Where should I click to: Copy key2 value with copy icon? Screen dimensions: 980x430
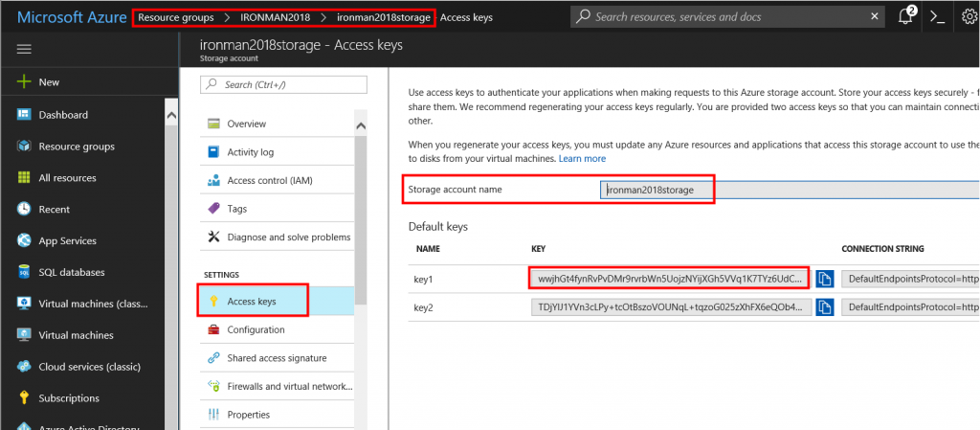pos(825,306)
